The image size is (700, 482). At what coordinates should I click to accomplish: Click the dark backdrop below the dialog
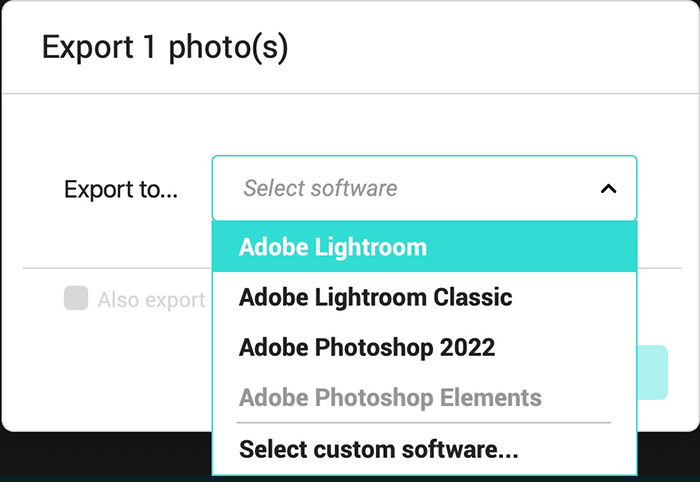pyautogui.click(x=107, y=456)
